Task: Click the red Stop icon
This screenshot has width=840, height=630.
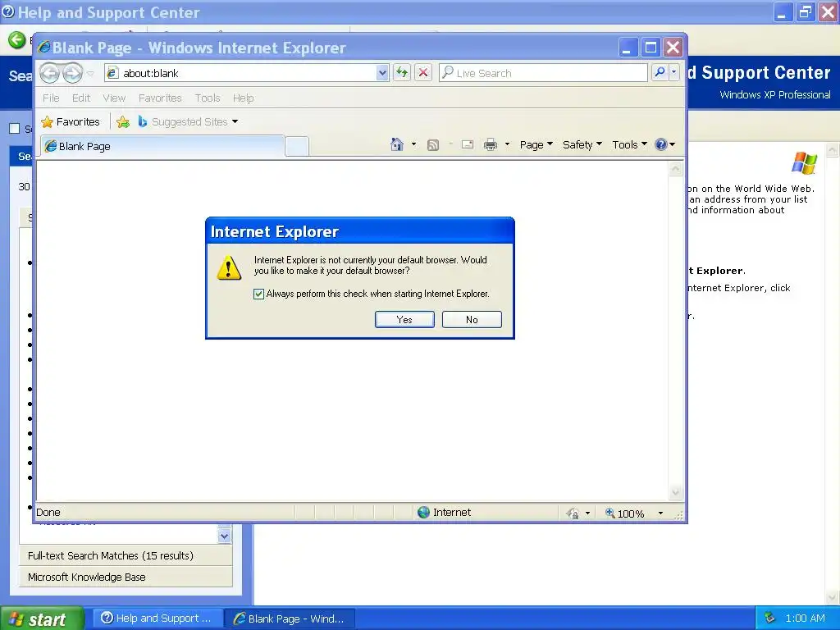Action: 423,72
